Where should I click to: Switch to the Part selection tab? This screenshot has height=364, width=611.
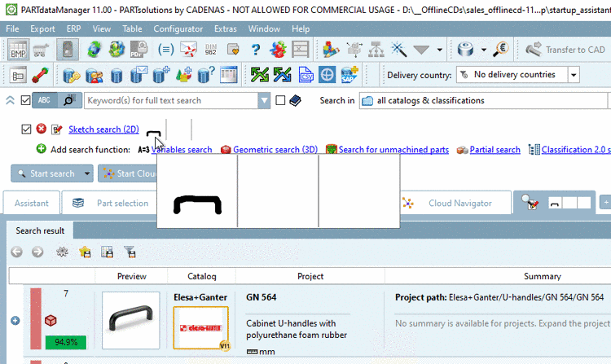(x=111, y=203)
